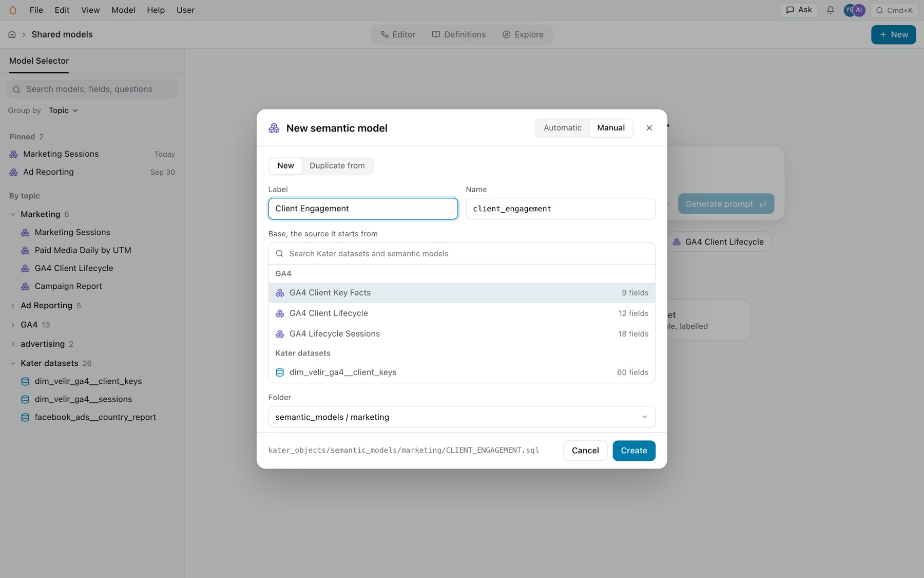This screenshot has height=578, width=924.
Task: Expand the GA4 topic group
Action: coord(13,325)
